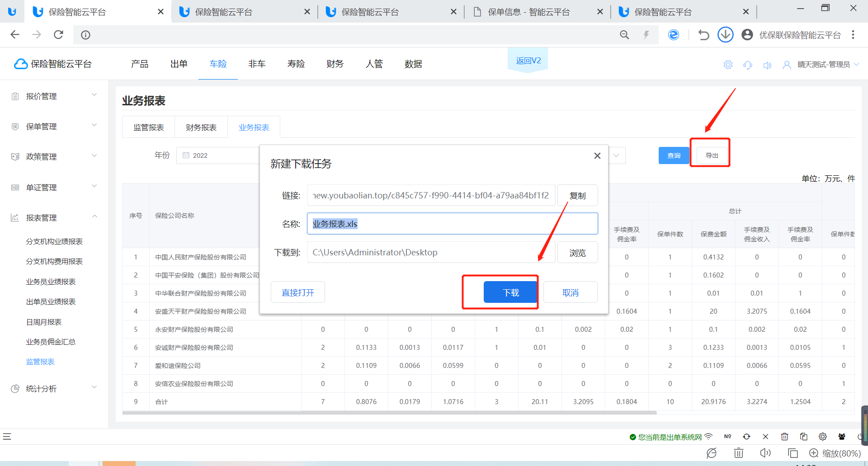Expand 保单管理 sidebar section

pyautogui.click(x=54, y=126)
